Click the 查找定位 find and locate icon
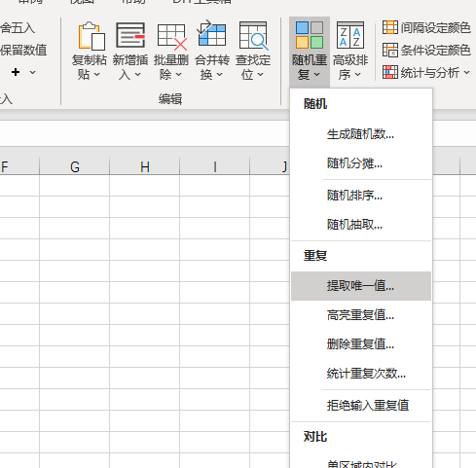 click(253, 36)
